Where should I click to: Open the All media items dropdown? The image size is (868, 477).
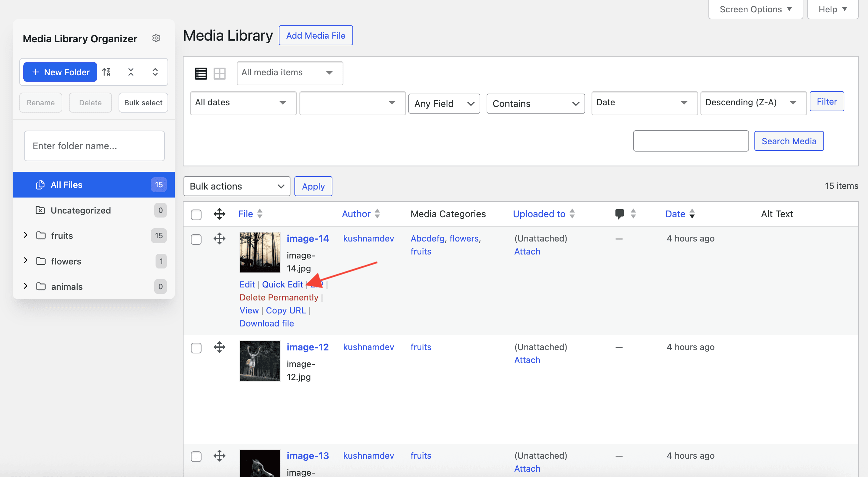[x=289, y=73]
